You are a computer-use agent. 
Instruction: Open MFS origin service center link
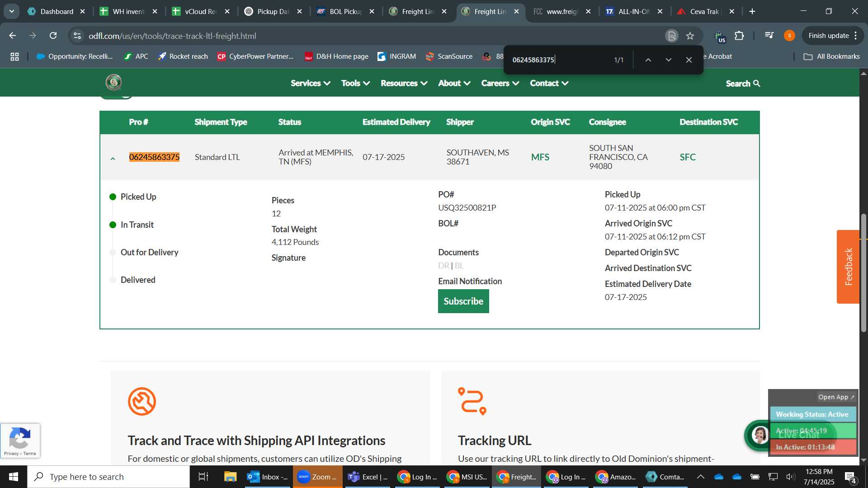[540, 157]
